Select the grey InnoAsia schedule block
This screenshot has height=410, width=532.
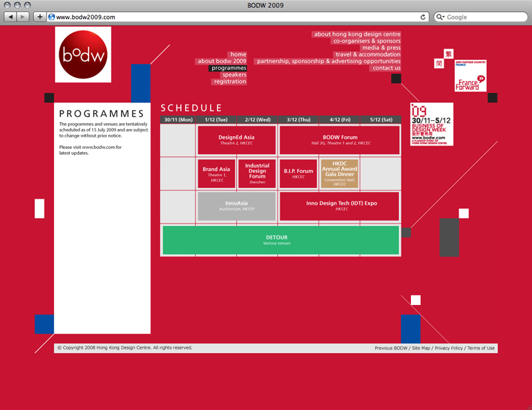pos(237,206)
